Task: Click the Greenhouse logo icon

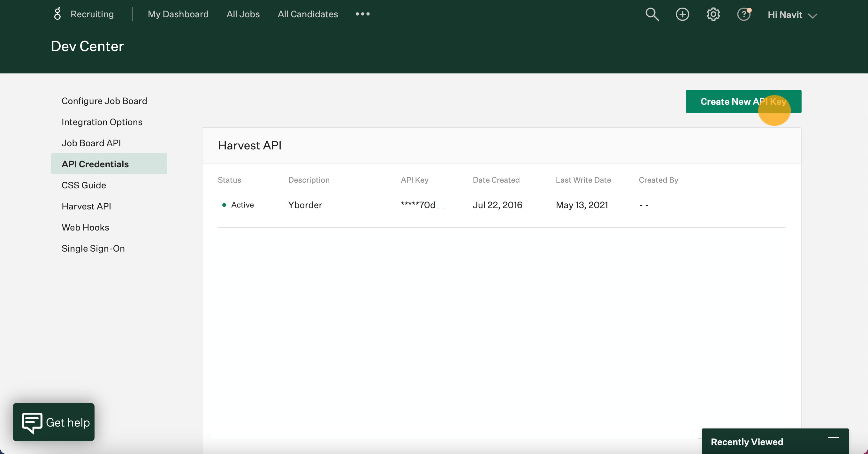Action: [x=57, y=14]
